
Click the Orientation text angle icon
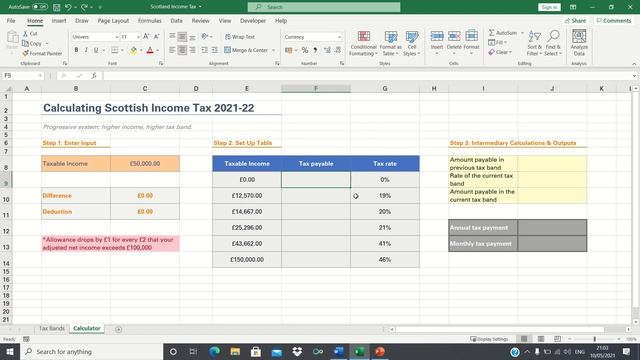point(205,37)
